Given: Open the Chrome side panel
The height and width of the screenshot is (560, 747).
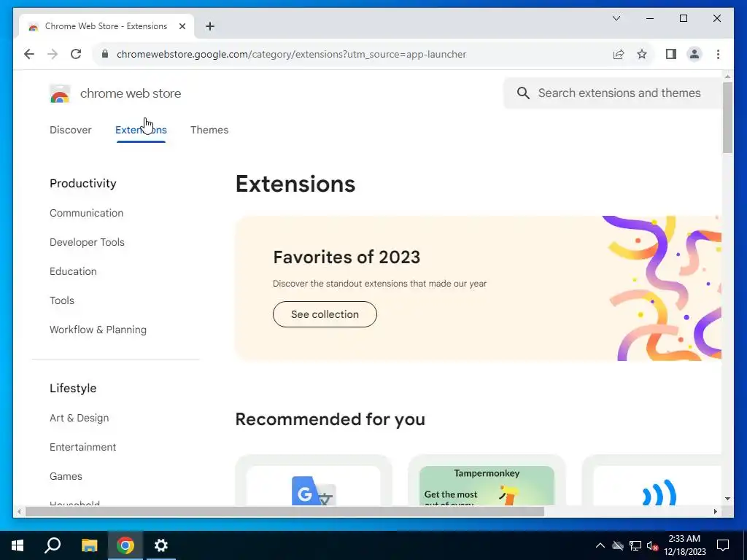Looking at the screenshot, I should tap(671, 54).
